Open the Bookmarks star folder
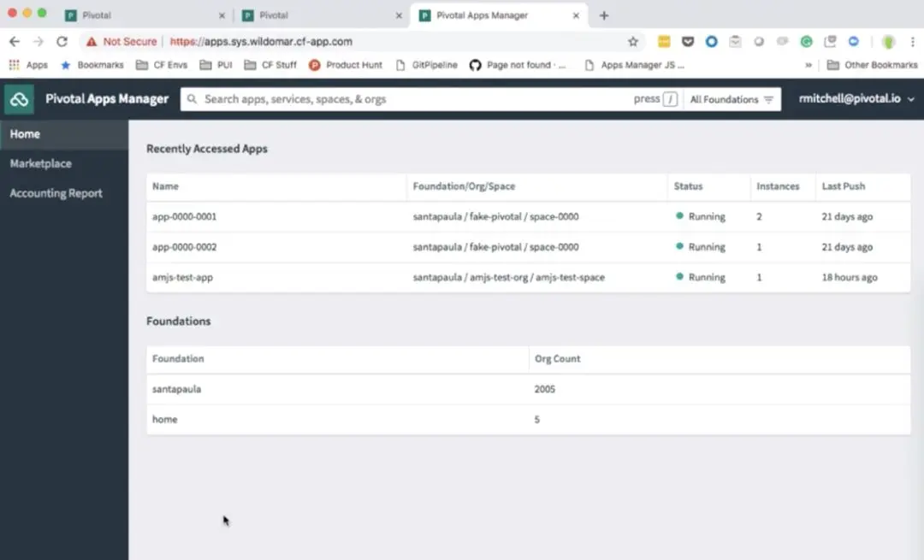Viewport: 924px width, 560px height. point(92,65)
